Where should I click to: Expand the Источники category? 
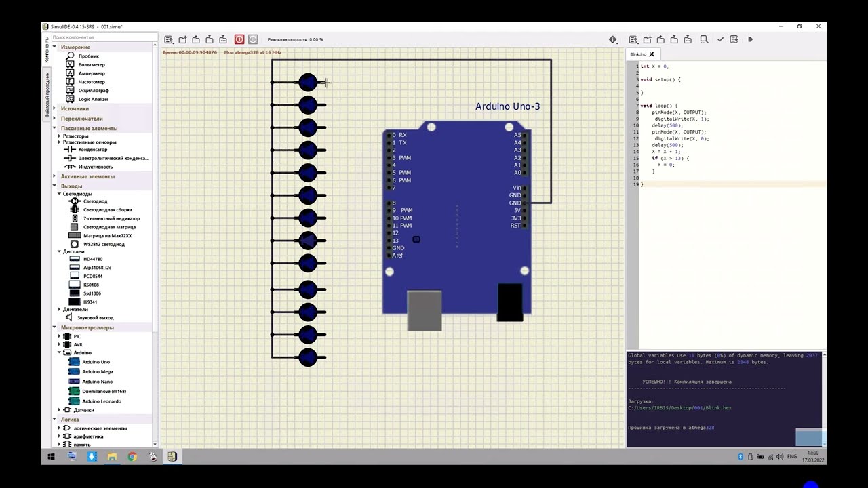pos(55,108)
